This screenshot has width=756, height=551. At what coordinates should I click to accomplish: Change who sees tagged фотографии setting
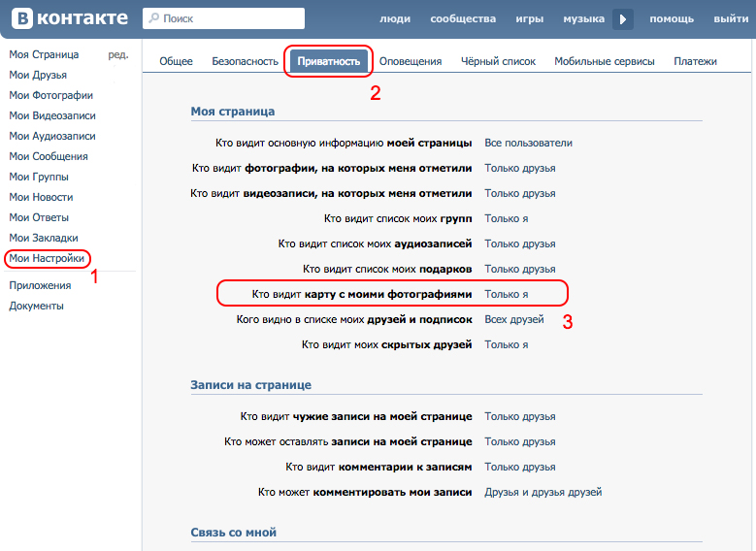click(520, 168)
